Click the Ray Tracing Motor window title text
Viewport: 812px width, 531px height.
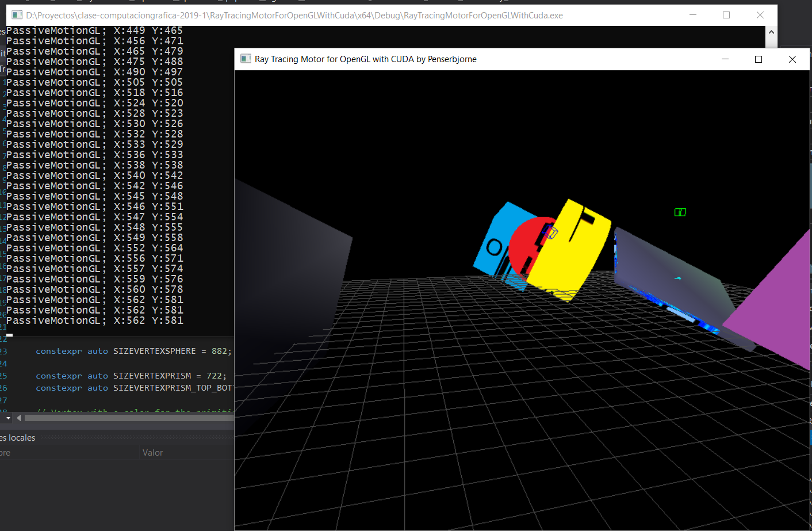point(366,59)
